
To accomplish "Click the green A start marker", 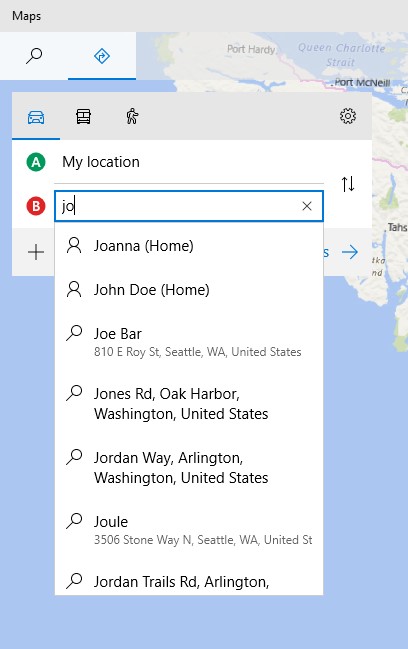I will (x=36, y=162).
